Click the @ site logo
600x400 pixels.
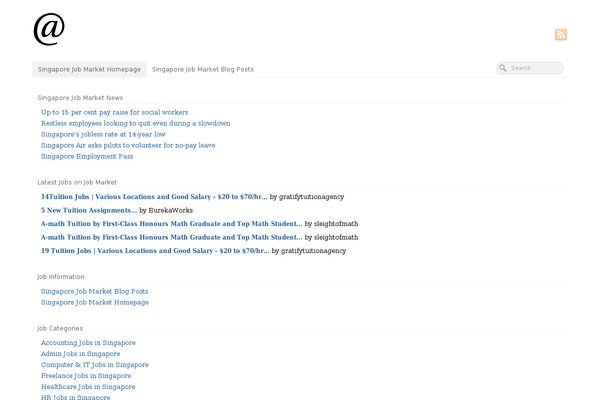point(49,29)
